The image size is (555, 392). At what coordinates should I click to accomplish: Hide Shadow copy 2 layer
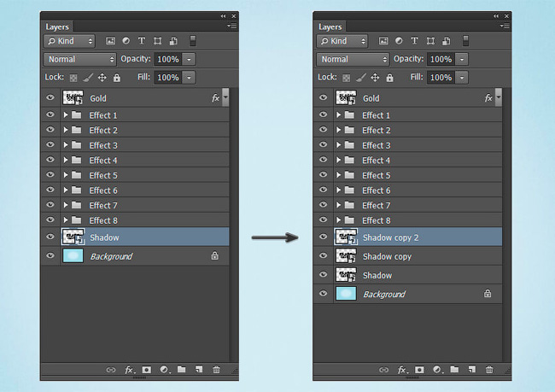[x=323, y=237]
